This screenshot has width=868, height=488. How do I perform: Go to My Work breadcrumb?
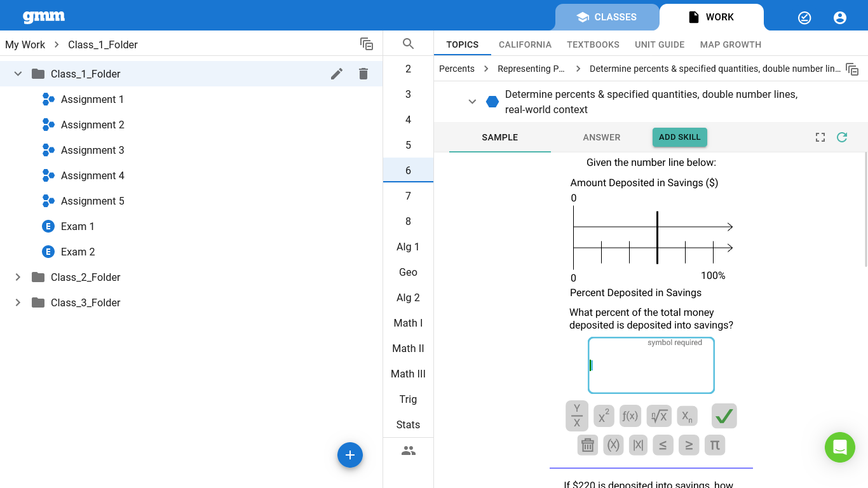[x=25, y=44]
